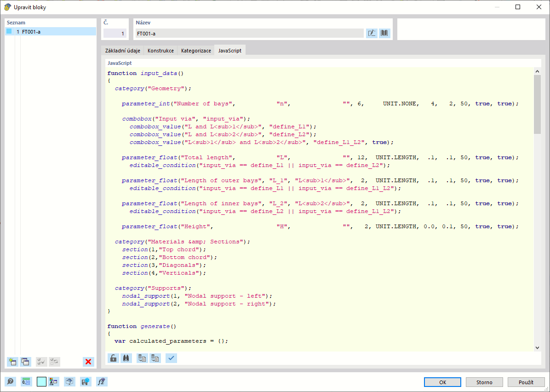The width and height of the screenshot is (550, 392).
Task: Switch to the Základní údaje tab
Action: click(x=123, y=51)
